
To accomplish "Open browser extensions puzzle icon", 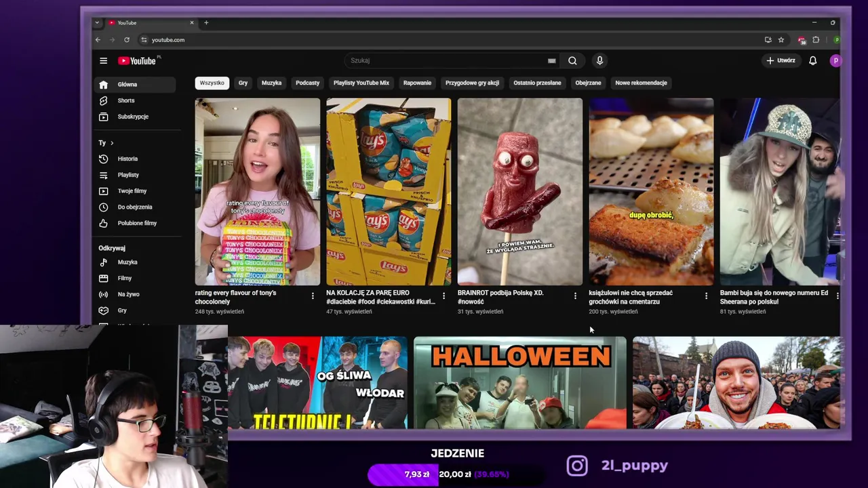I will [x=816, y=40].
